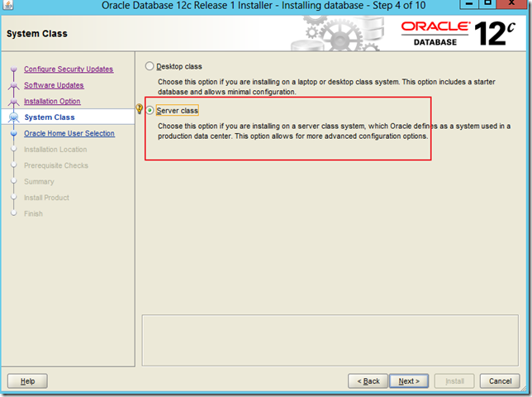This screenshot has height=397, width=532.
Task: Click the Oracle Database 12c logo
Action: (x=458, y=33)
